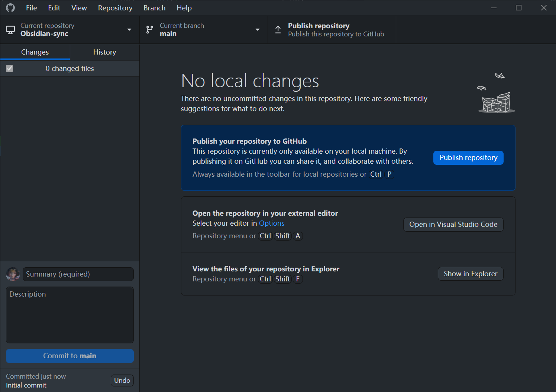Close the GitHub Desktop window
Screen dimensions: 556x392
pos(544,8)
